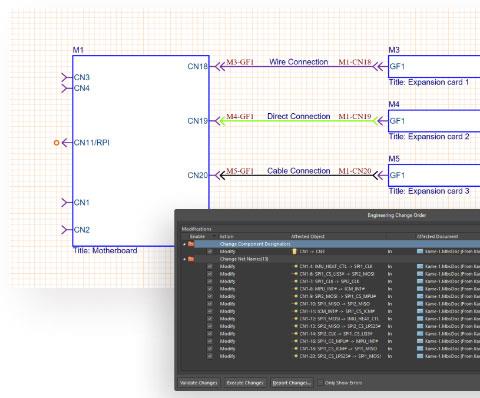
Task: Click the Report Changes... button
Action: [292, 383]
